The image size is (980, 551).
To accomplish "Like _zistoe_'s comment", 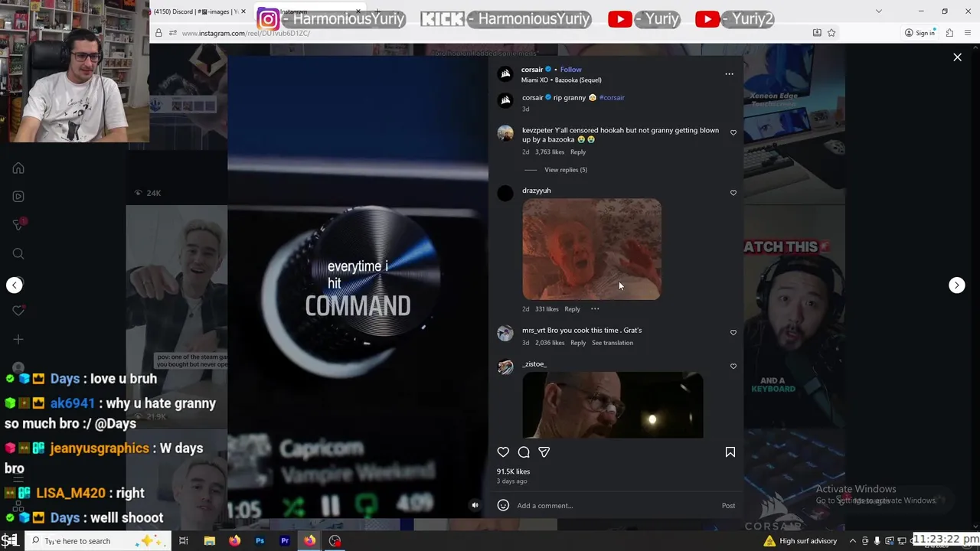I will (733, 366).
